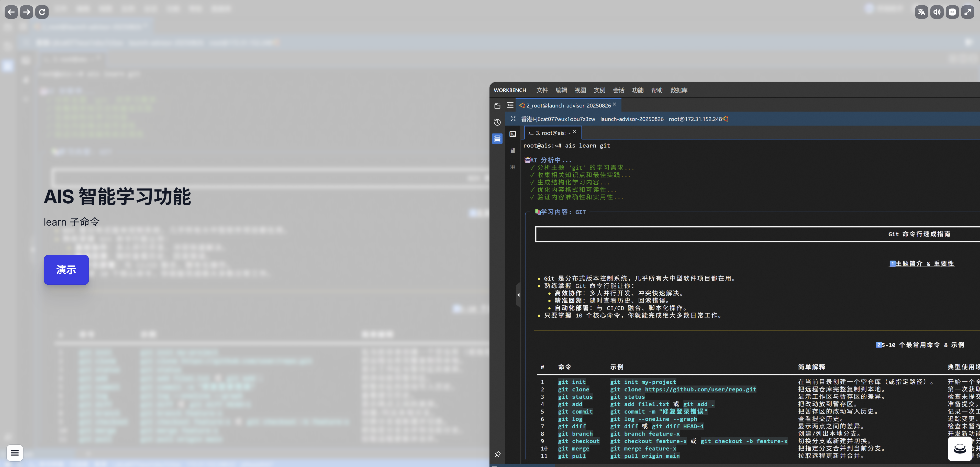The width and height of the screenshot is (980, 467).
Task: Open the file document icon in inner sidebar
Action: [x=513, y=151]
